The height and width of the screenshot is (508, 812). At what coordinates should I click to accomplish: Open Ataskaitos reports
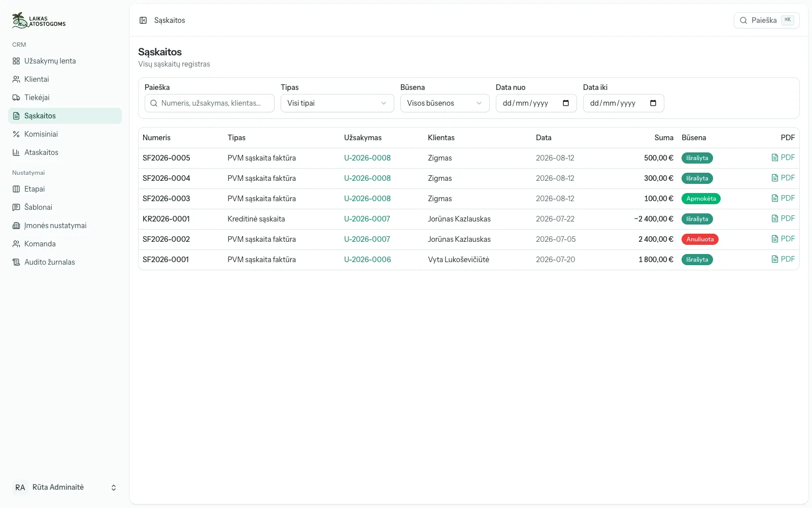65,152
